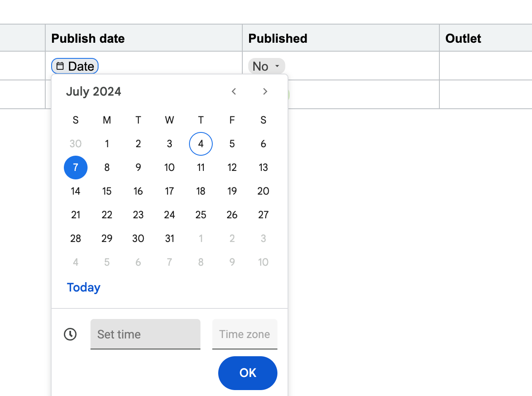Open the Time zone field
532x396 pixels.
coord(244,334)
